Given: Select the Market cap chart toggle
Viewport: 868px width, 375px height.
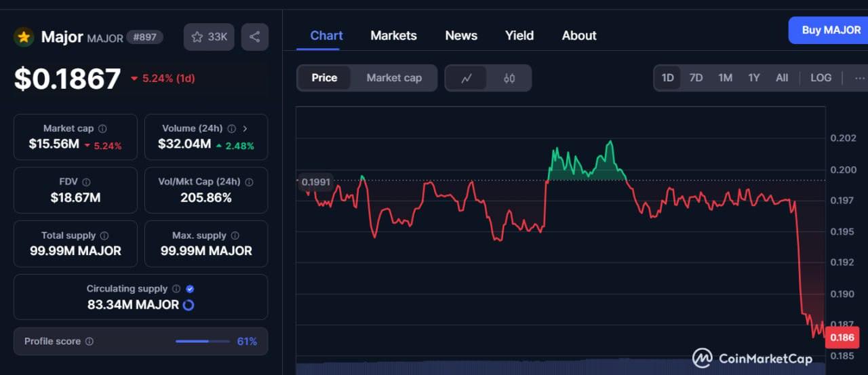Looking at the screenshot, I should click(x=394, y=78).
